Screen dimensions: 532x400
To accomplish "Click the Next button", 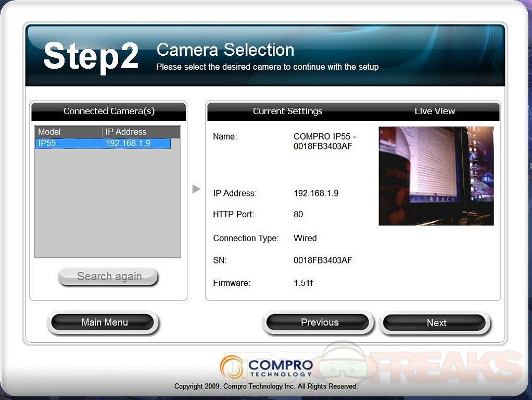I will coord(436,323).
